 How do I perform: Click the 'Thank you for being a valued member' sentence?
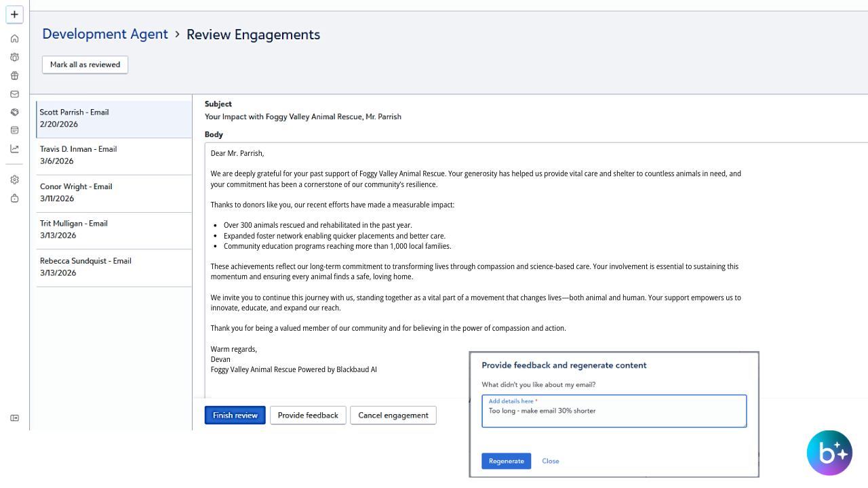click(x=388, y=328)
